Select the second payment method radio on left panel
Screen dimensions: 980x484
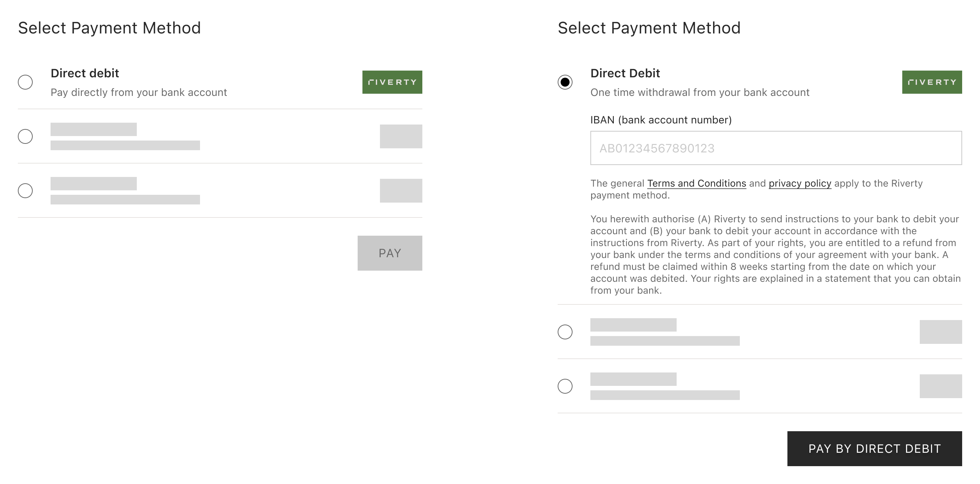pyautogui.click(x=25, y=137)
